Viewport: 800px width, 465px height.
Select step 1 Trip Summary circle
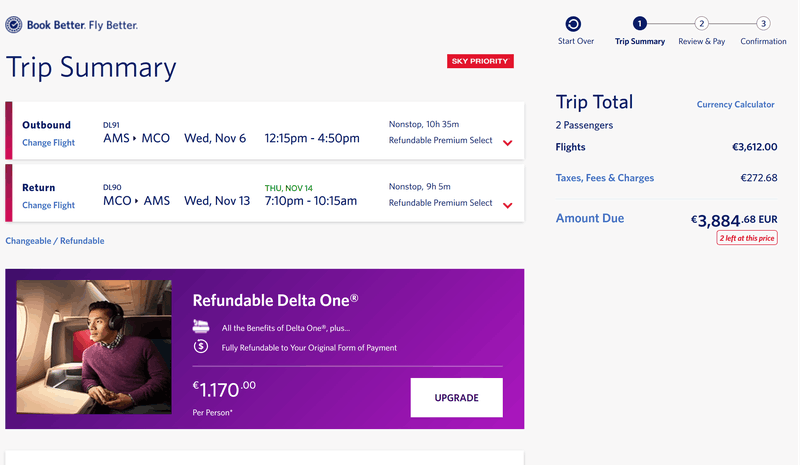[x=640, y=24]
